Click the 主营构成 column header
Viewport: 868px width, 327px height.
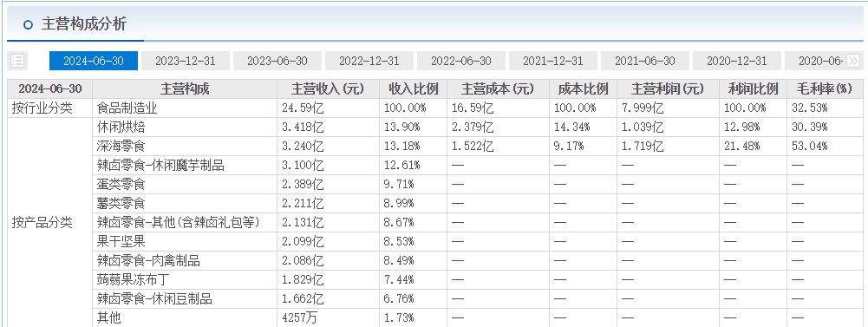[185, 88]
